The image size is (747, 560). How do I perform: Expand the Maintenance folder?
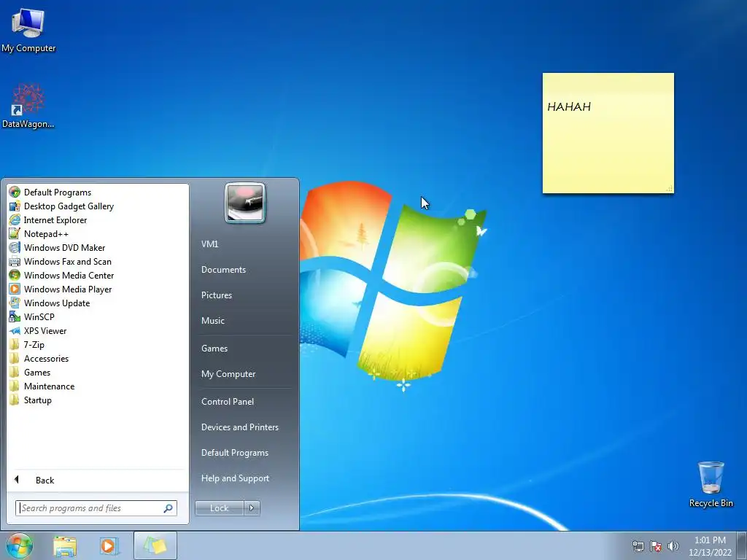pyautogui.click(x=49, y=386)
